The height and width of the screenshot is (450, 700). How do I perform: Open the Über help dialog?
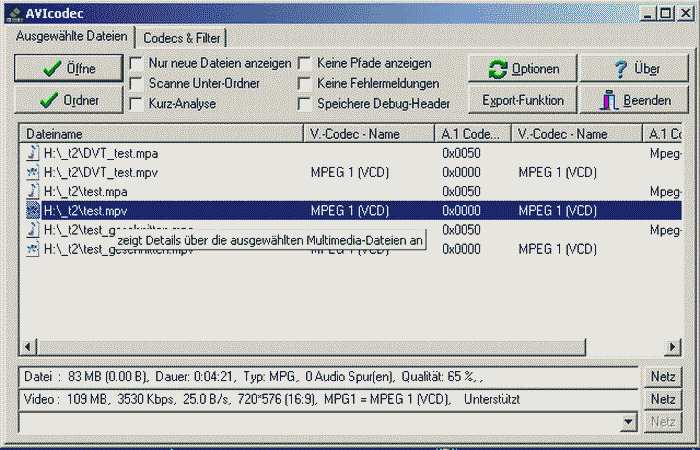(634, 69)
